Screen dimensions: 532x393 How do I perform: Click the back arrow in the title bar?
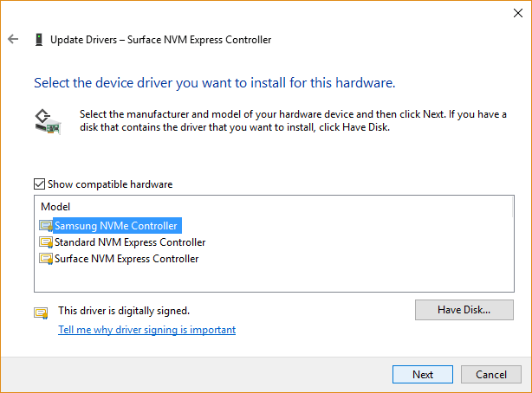(13, 40)
